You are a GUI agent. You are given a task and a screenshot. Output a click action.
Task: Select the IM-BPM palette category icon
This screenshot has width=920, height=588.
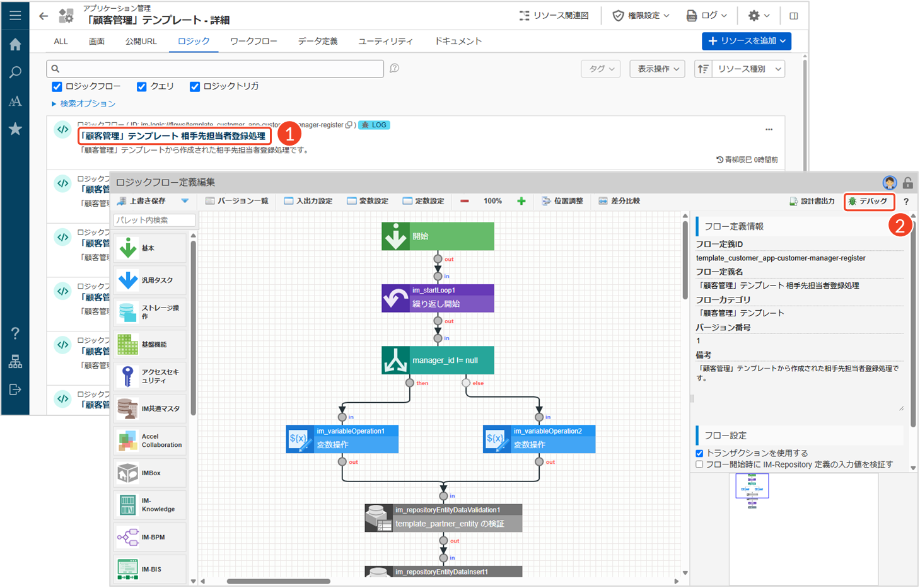click(x=128, y=538)
